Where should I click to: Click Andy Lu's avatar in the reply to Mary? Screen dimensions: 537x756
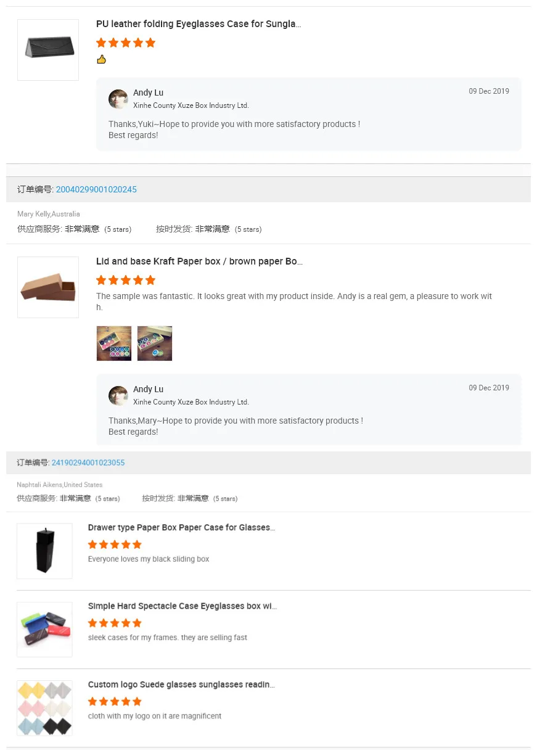118,396
